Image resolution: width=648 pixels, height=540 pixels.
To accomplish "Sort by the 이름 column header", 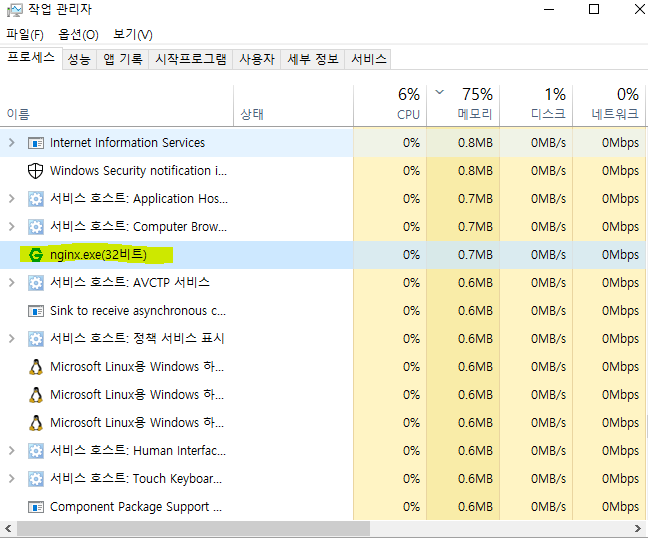I will coord(117,106).
